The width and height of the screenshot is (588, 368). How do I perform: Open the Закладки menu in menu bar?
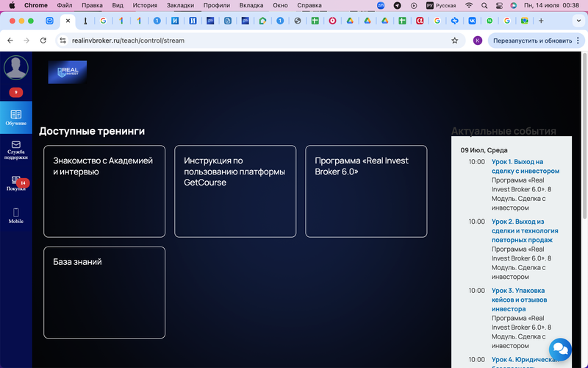pos(180,5)
